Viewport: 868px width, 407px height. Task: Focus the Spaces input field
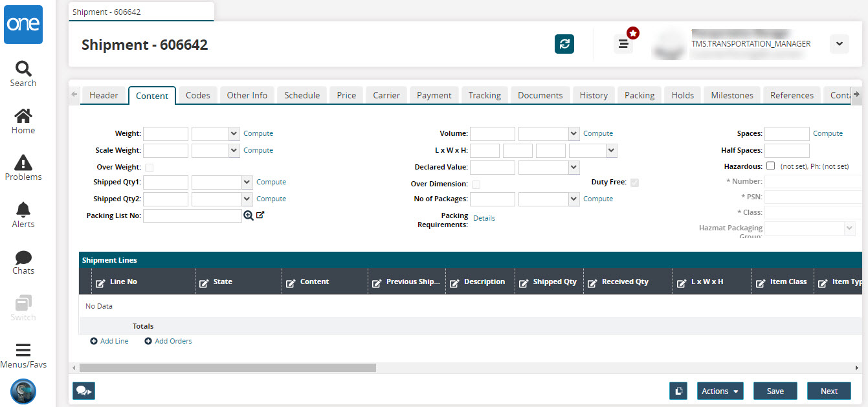click(787, 134)
